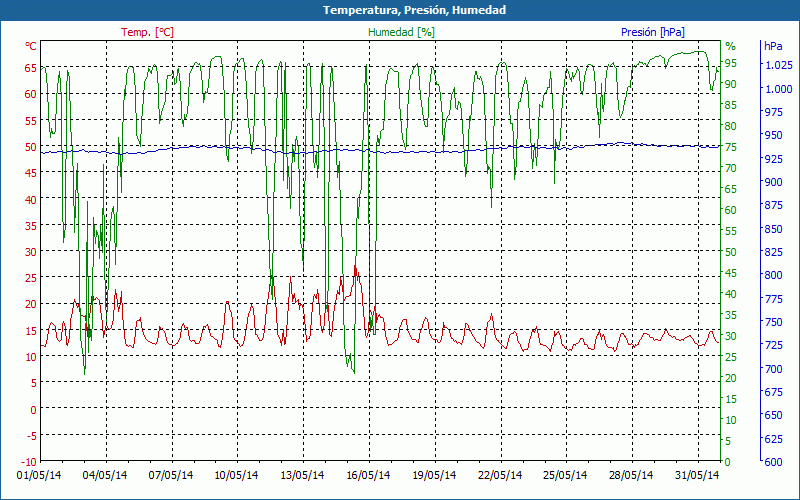Click the green '%' unit label
Screen dimensions: 800x500
coord(731,46)
